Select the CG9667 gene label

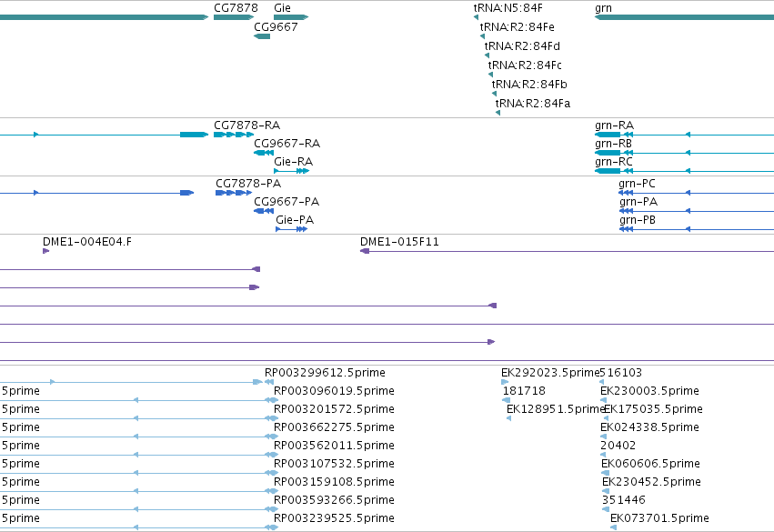(x=276, y=26)
